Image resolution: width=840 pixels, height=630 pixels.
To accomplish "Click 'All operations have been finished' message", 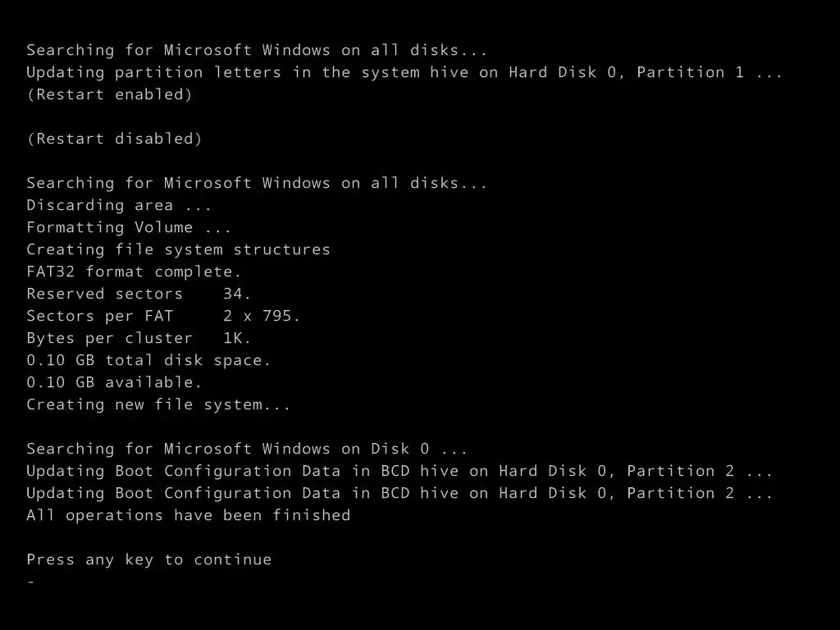I will click(x=188, y=515).
